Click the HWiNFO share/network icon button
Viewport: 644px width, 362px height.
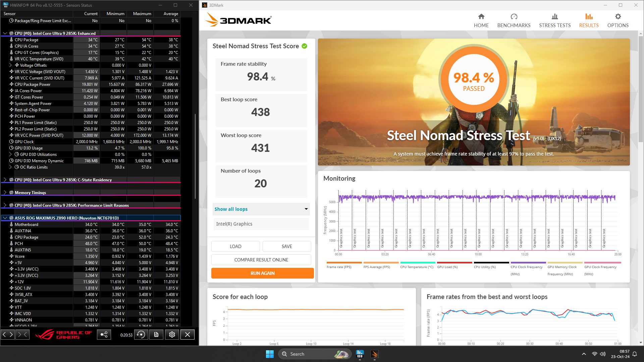(104, 335)
